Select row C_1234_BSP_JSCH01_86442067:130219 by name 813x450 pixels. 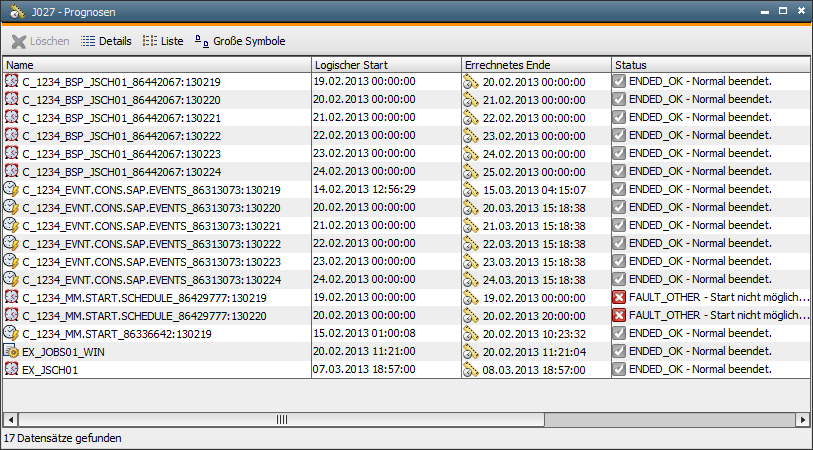(x=121, y=82)
